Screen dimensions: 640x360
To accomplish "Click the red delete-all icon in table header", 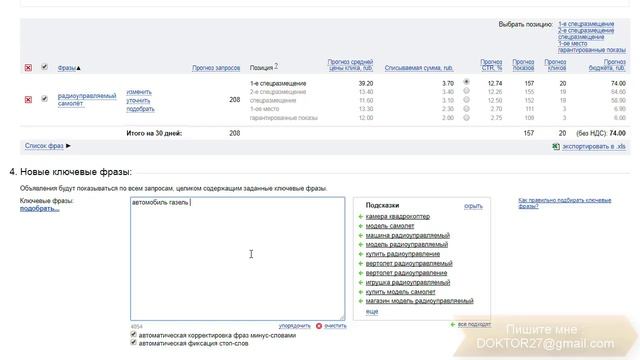I will click(x=28, y=68).
